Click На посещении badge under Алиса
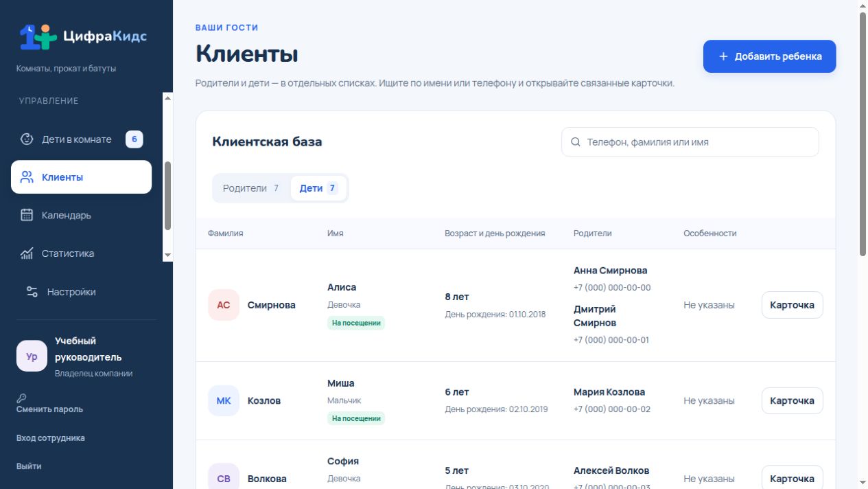This screenshot has width=868, height=489. [x=356, y=323]
